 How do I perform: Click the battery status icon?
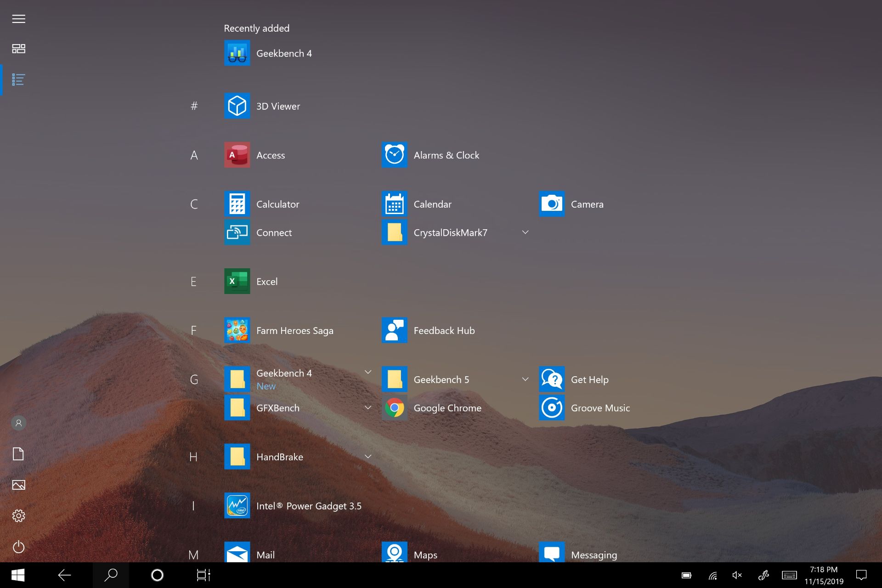686,575
